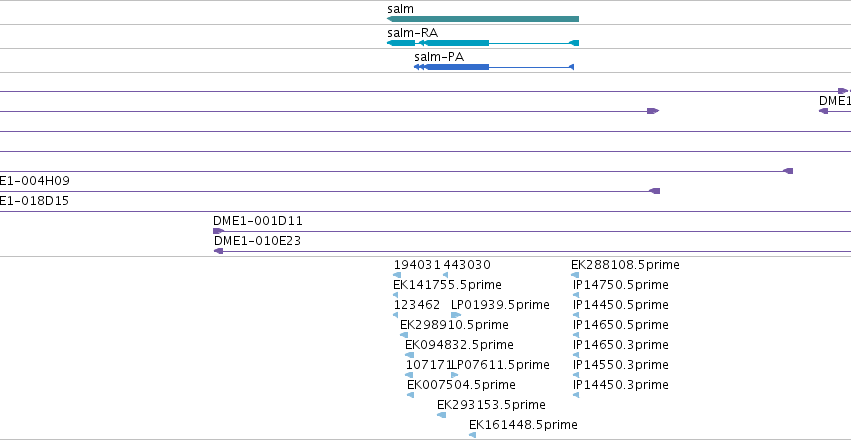851x440 pixels.
Task: Select the EK094832.5prime EST
Action: point(459,345)
